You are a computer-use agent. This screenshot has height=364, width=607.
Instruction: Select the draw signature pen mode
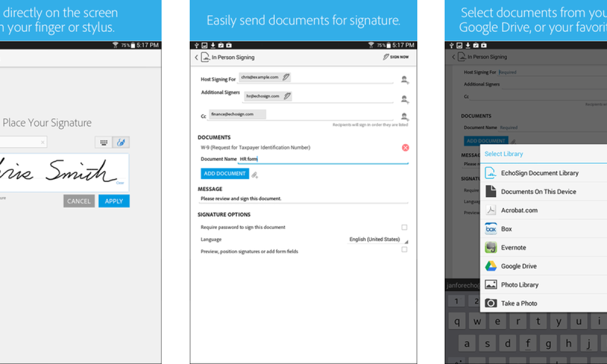[x=121, y=143]
